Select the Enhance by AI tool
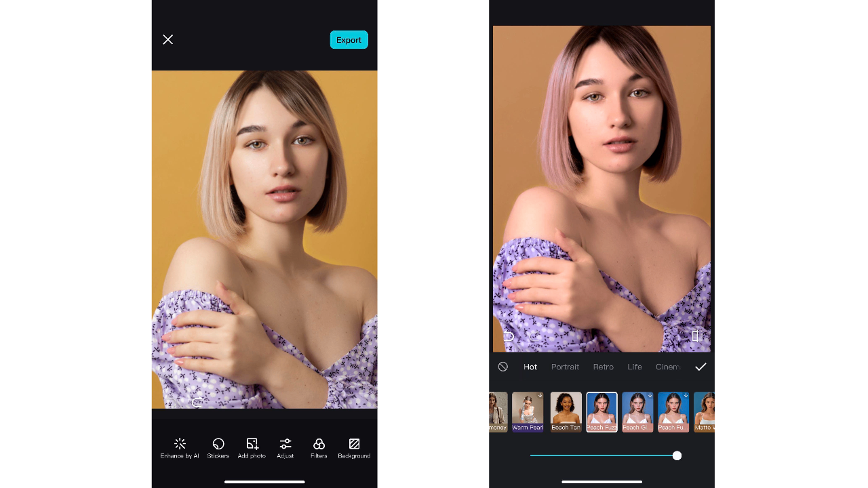 coord(180,448)
